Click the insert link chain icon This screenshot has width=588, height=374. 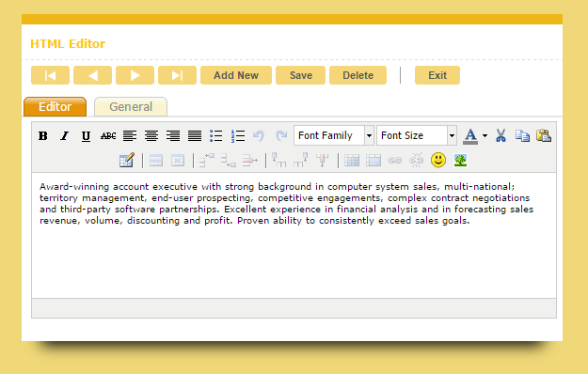click(x=394, y=161)
